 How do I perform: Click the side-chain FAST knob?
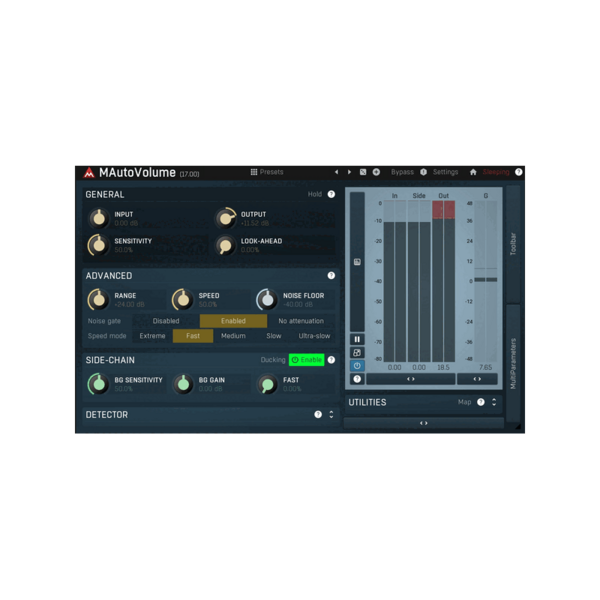pos(267,384)
